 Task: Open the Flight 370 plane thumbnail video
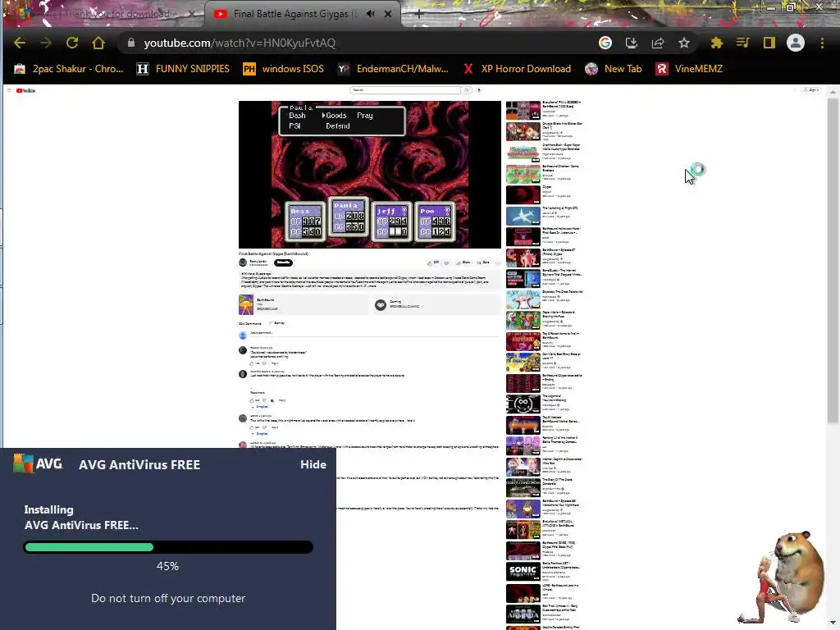pos(523,216)
